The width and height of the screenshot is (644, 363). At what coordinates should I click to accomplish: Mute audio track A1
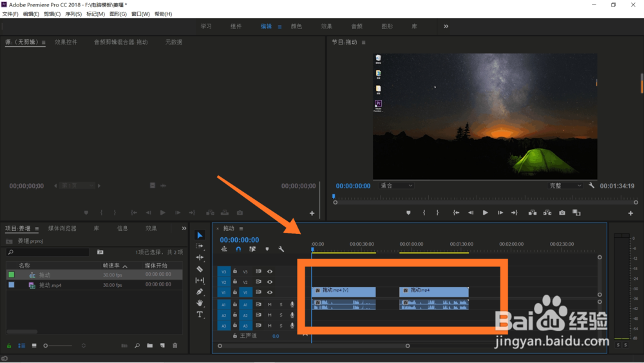(269, 304)
